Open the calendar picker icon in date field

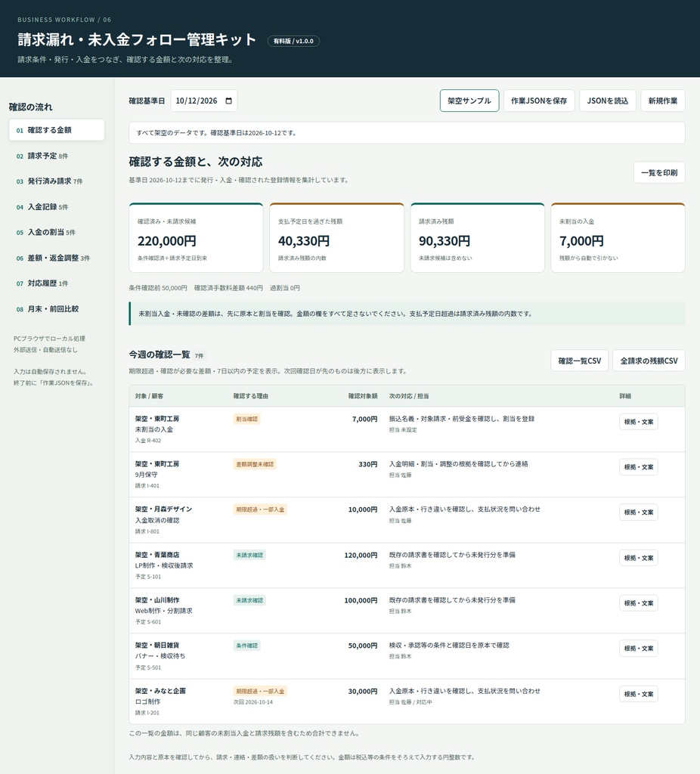(228, 101)
